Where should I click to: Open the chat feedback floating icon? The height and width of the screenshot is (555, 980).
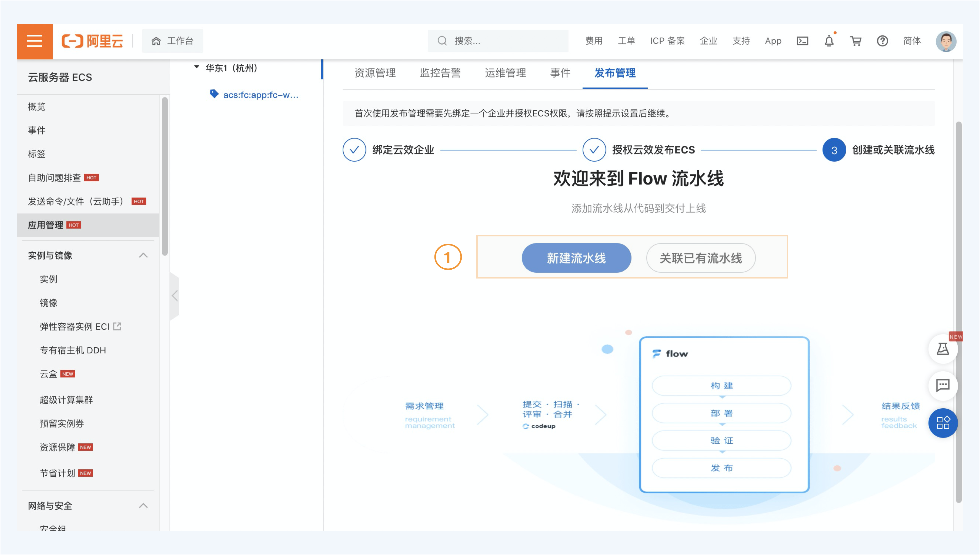[x=943, y=385]
